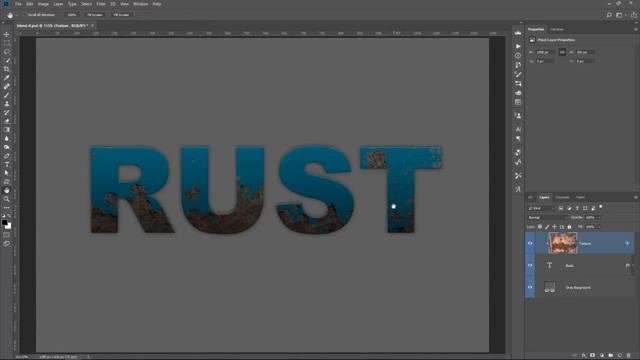640x360 pixels.
Task: Enable Scroll All Windows checkbox
Action: (25, 15)
